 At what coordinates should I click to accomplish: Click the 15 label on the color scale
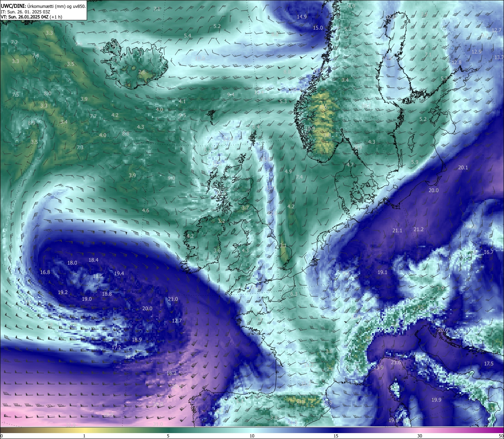[336, 436]
